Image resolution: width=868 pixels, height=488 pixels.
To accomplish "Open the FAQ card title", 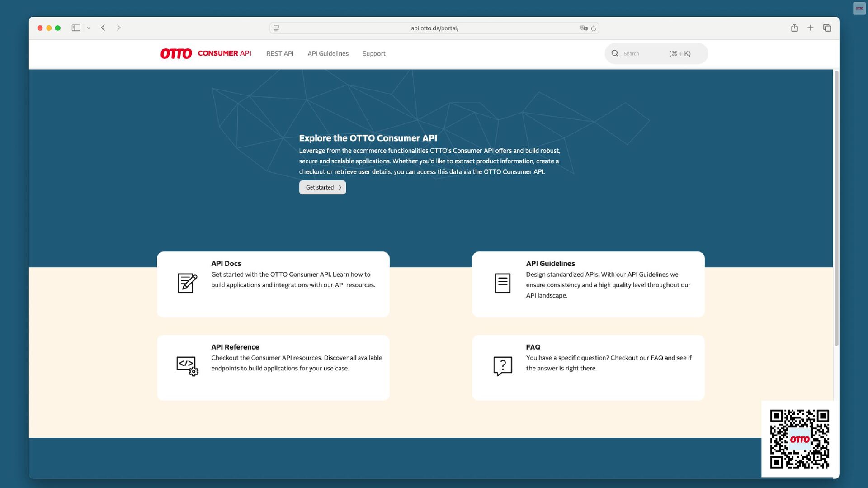I will 533,347.
